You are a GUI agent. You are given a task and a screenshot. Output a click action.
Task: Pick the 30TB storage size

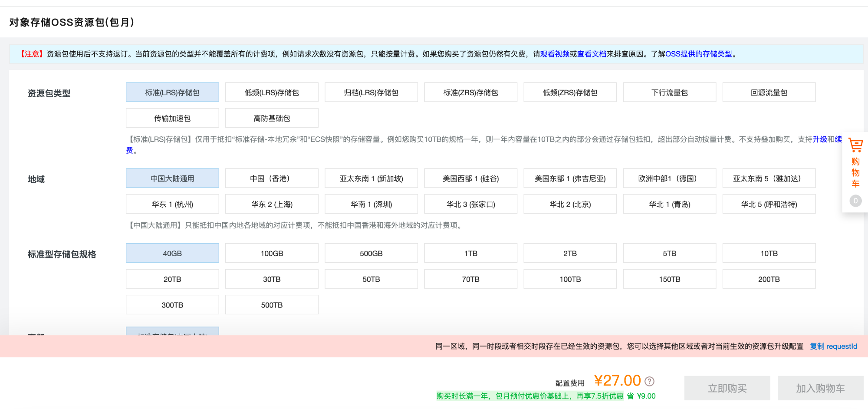click(x=272, y=279)
